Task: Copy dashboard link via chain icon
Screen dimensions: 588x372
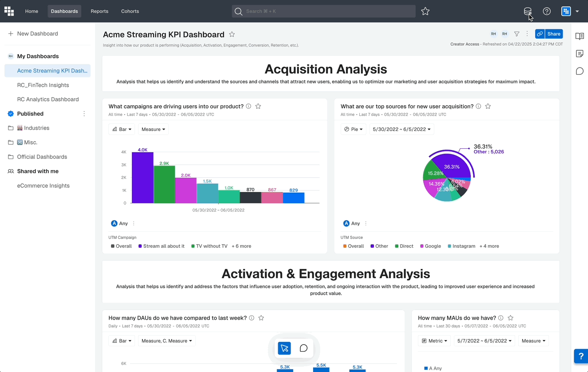Action: (x=540, y=34)
